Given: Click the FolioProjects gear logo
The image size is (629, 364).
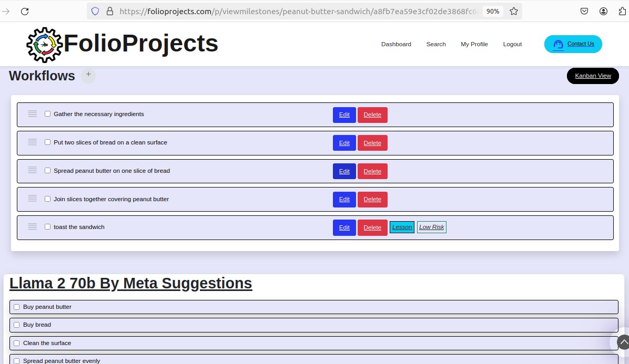Looking at the screenshot, I should point(45,45).
